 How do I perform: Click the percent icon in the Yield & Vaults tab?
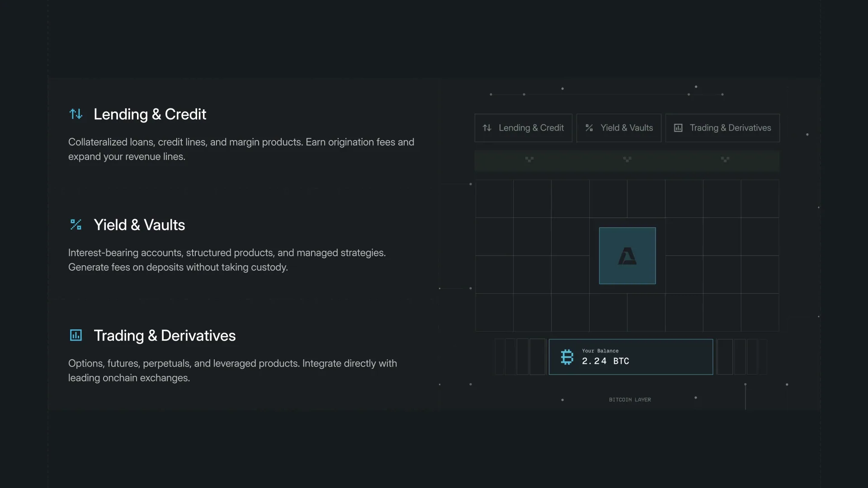[589, 128]
